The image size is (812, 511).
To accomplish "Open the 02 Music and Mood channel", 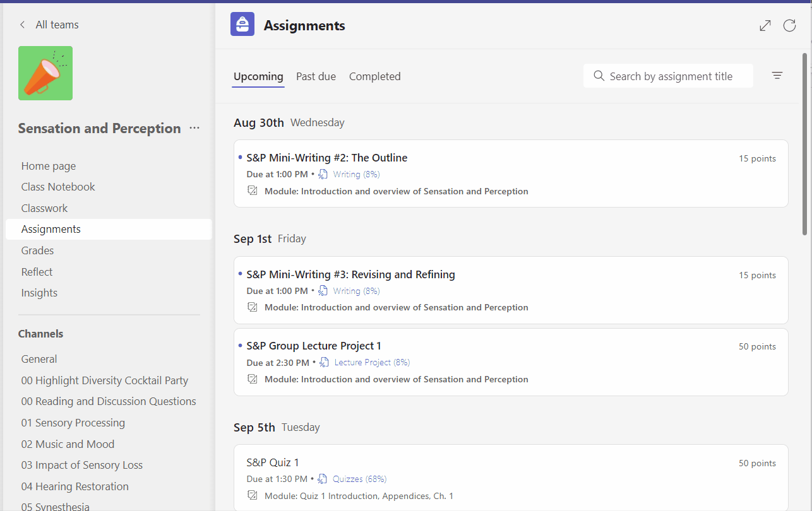I will click(68, 444).
